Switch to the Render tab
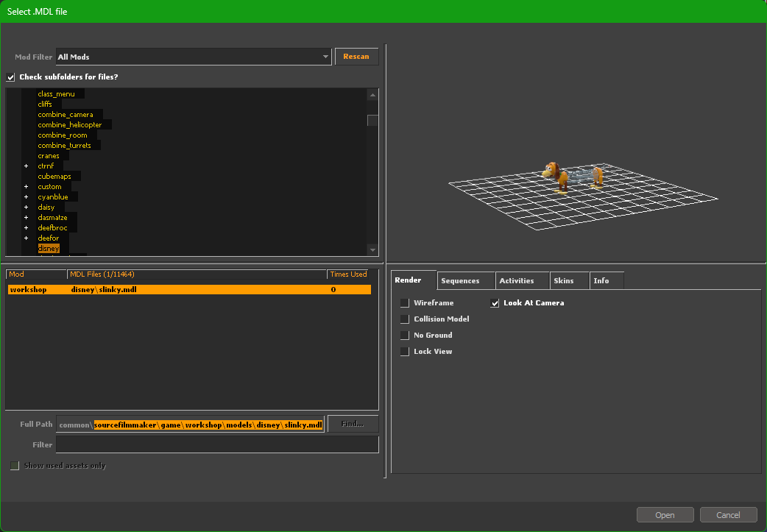767x532 pixels. pyautogui.click(x=414, y=280)
